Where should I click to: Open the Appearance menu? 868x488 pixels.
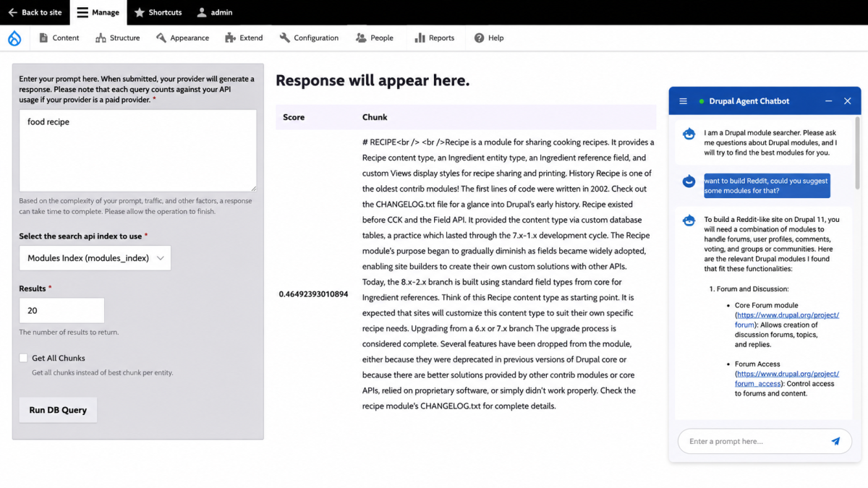pyautogui.click(x=182, y=38)
